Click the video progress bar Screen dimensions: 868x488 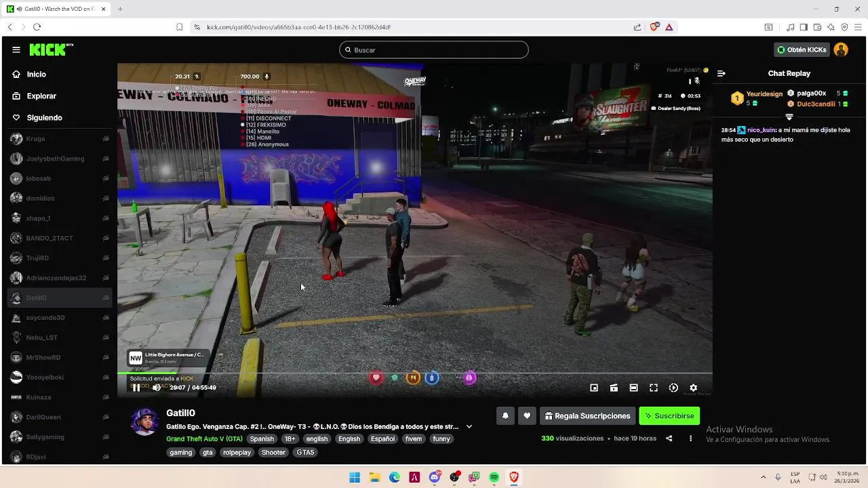(414, 373)
